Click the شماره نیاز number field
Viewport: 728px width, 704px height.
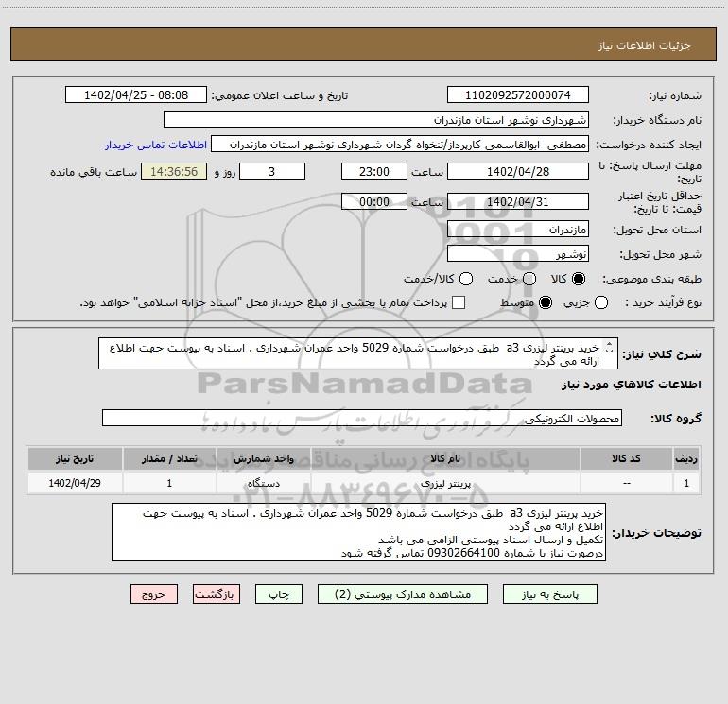(518, 95)
